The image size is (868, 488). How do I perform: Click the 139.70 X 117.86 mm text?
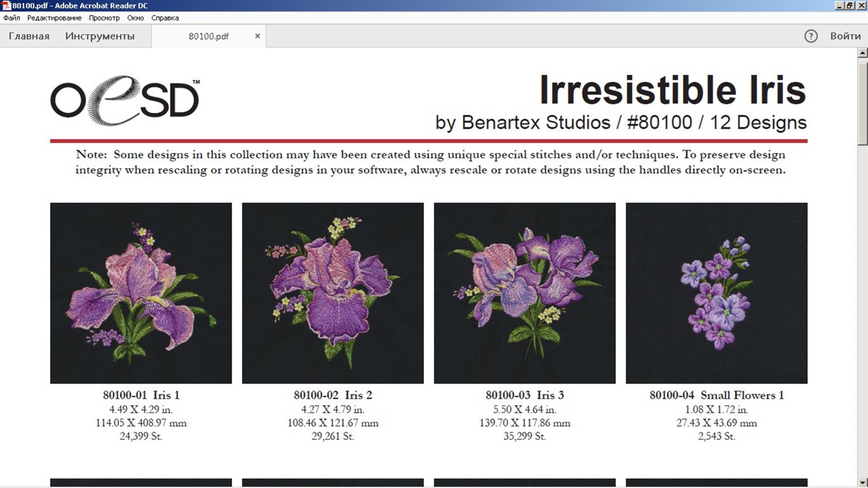click(x=525, y=423)
